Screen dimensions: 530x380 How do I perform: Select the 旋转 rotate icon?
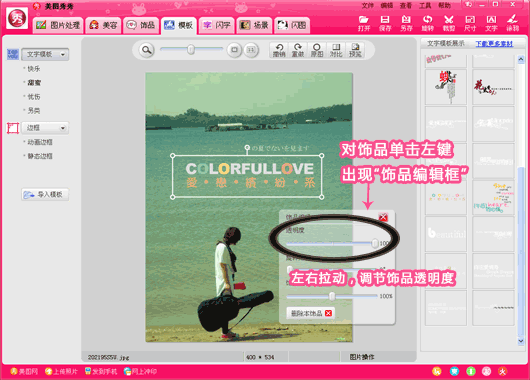tap(428, 23)
